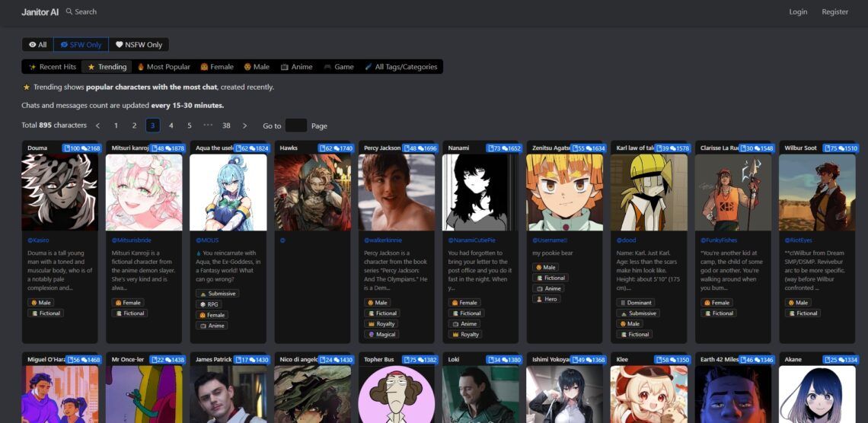This screenshot has height=423, width=868.
Task: Click the Dominant tag on Karl card
Action: pyautogui.click(x=635, y=303)
